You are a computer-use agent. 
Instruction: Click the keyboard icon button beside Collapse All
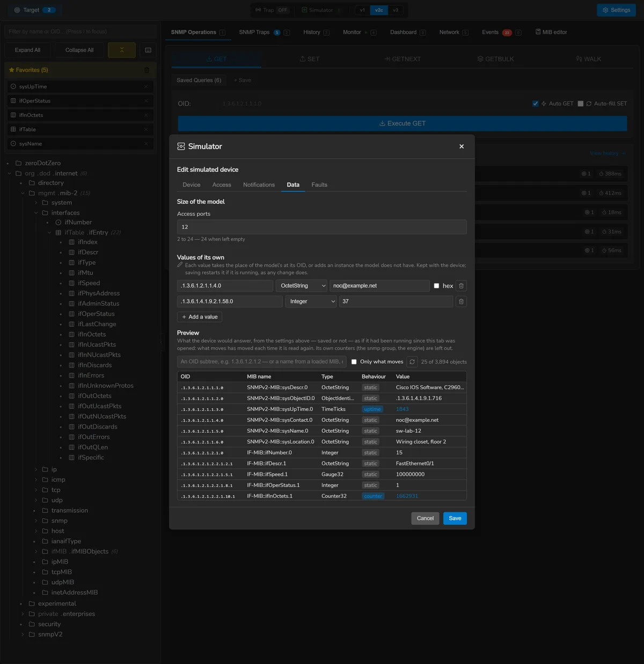tap(148, 50)
